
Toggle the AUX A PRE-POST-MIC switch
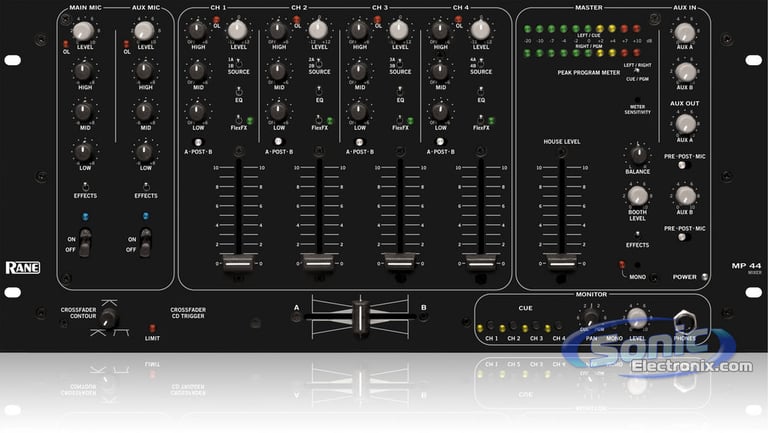click(683, 165)
